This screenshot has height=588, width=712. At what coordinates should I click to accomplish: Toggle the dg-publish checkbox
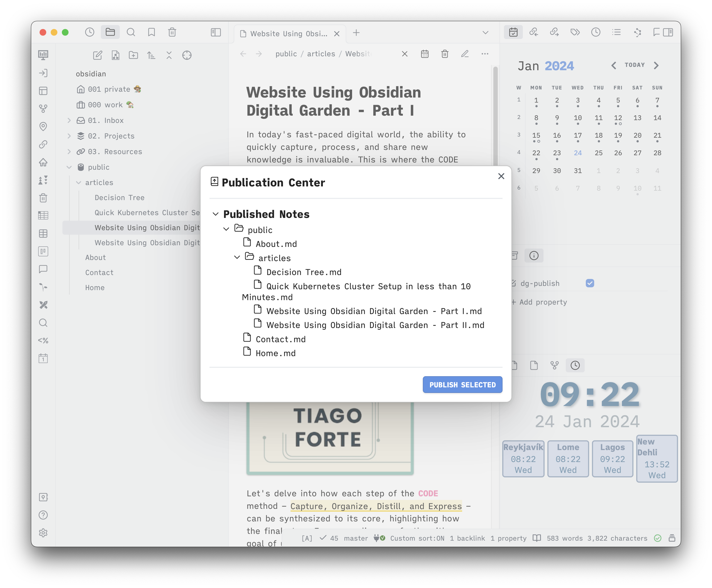[x=590, y=283]
